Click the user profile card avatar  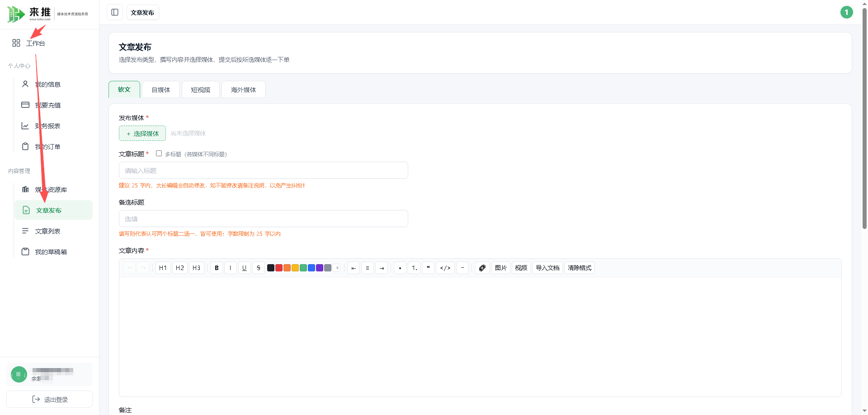19,374
